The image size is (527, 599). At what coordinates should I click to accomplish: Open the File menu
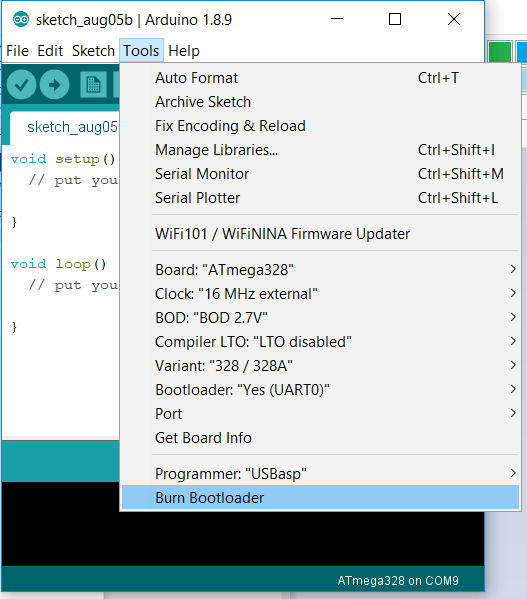tap(18, 51)
